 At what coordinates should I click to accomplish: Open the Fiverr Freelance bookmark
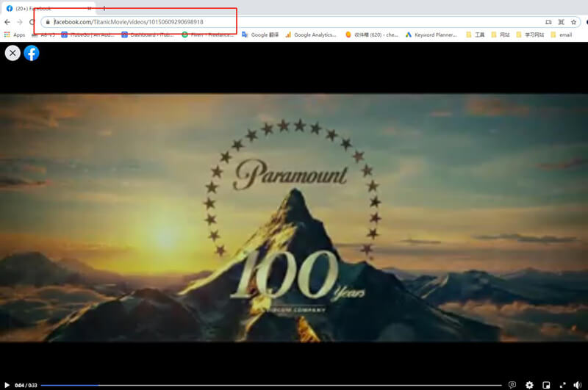coord(208,35)
